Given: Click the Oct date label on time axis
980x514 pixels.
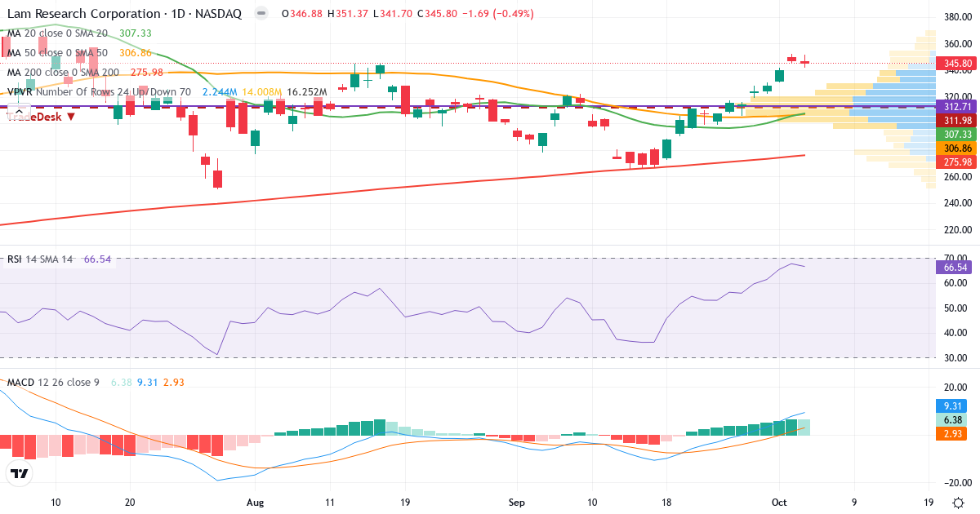Looking at the screenshot, I should [x=778, y=503].
